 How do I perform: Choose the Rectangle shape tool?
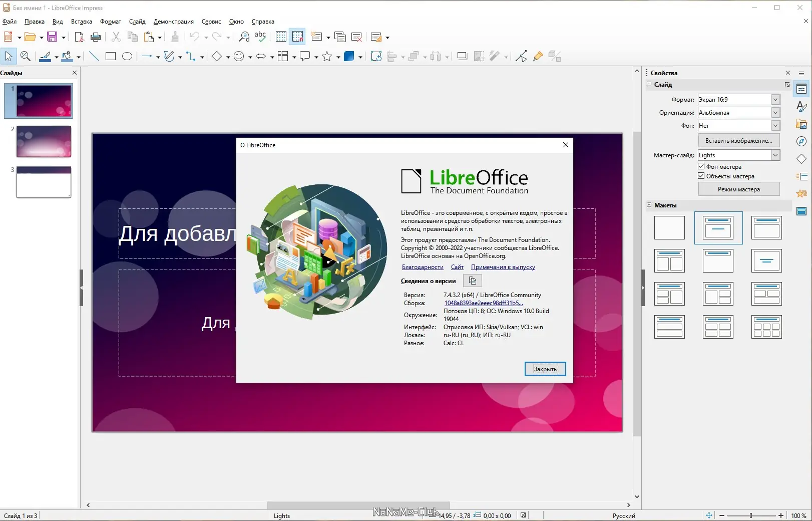point(111,57)
